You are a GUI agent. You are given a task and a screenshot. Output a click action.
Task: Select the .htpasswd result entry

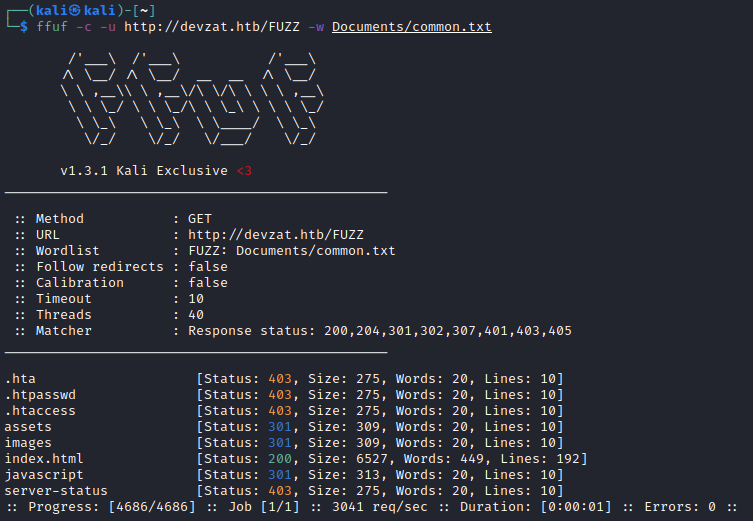tap(40, 395)
